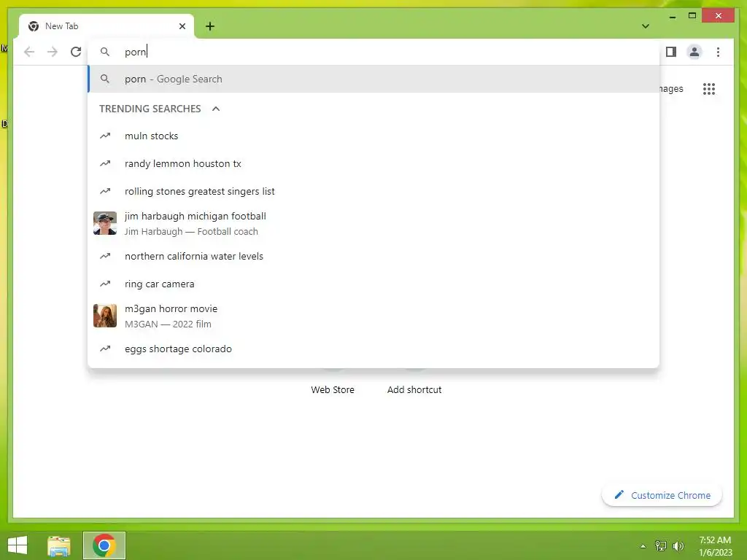This screenshot has height=560, width=747.
Task: Click the Jim Harbaugh thumbnail image
Action: point(105,223)
